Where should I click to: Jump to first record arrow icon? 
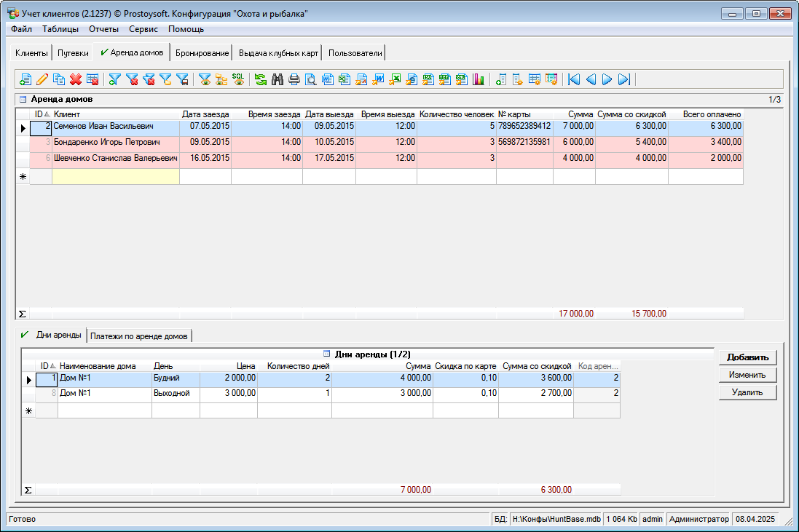574,79
